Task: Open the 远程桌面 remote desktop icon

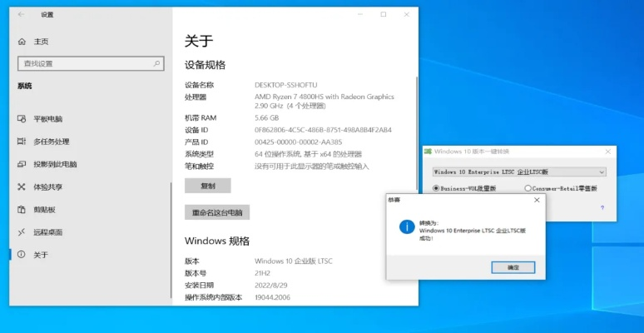Action: [22, 232]
